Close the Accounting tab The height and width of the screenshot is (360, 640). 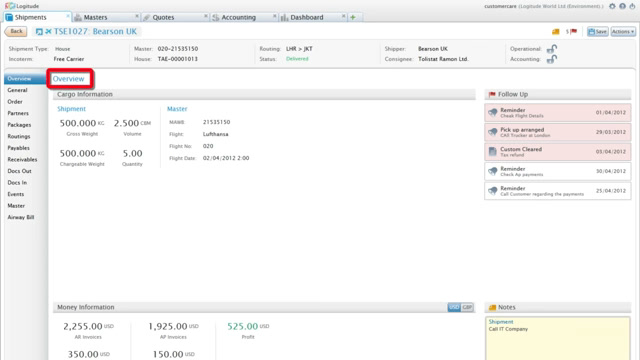tap(274, 16)
